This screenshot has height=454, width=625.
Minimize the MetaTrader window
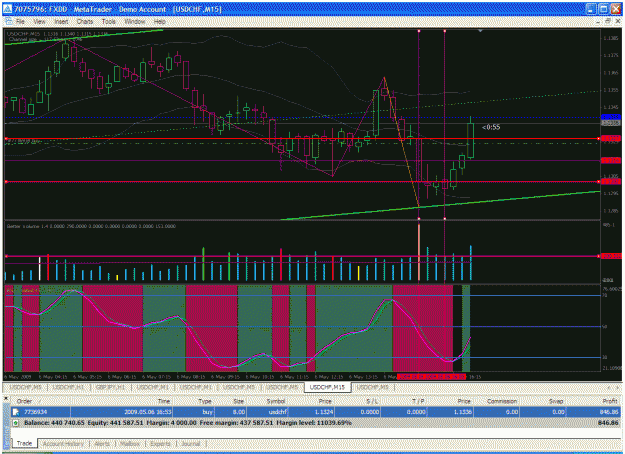click(x=591, y=9)
